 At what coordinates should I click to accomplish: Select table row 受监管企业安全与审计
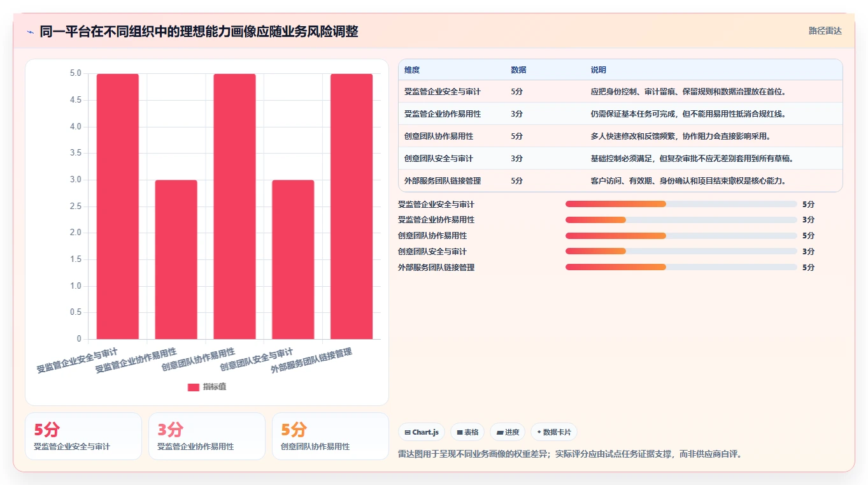pos(620,92)
